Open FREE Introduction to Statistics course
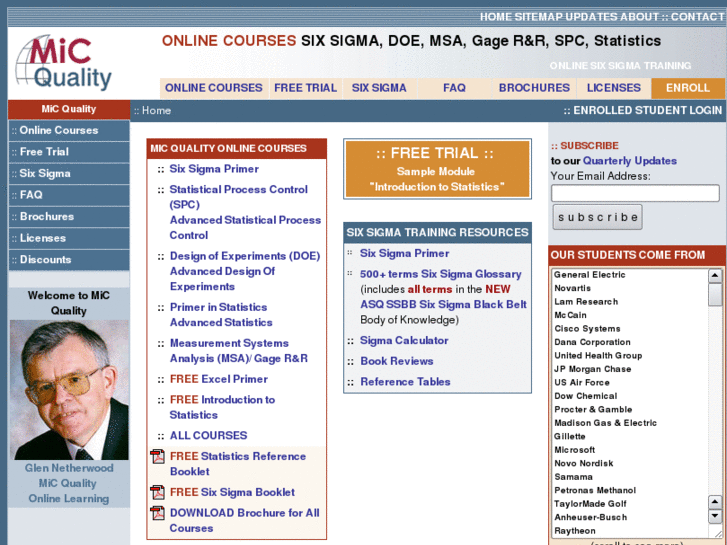This screenshot has height=545, width=727. (x=222, y=407)
